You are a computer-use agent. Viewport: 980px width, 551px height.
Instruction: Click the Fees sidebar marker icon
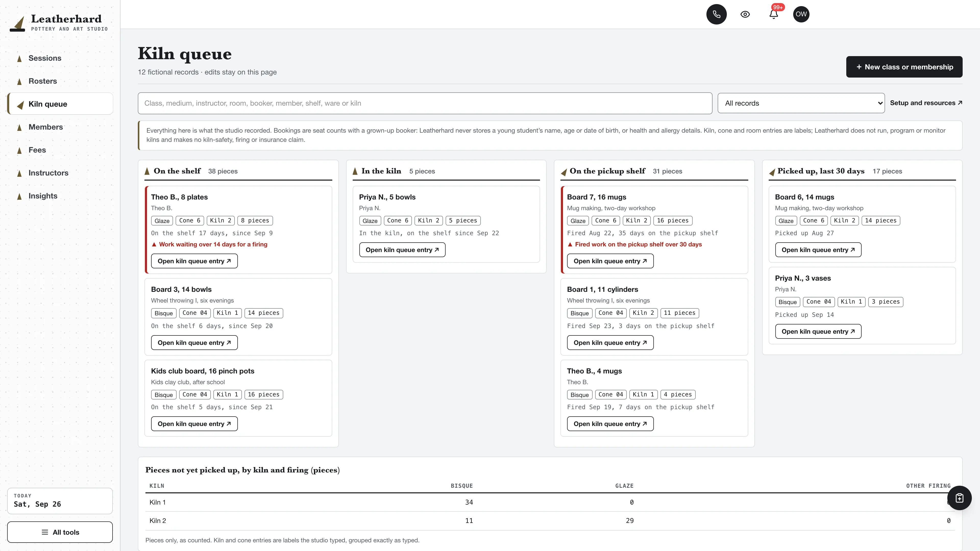click(x=19, y=150)
